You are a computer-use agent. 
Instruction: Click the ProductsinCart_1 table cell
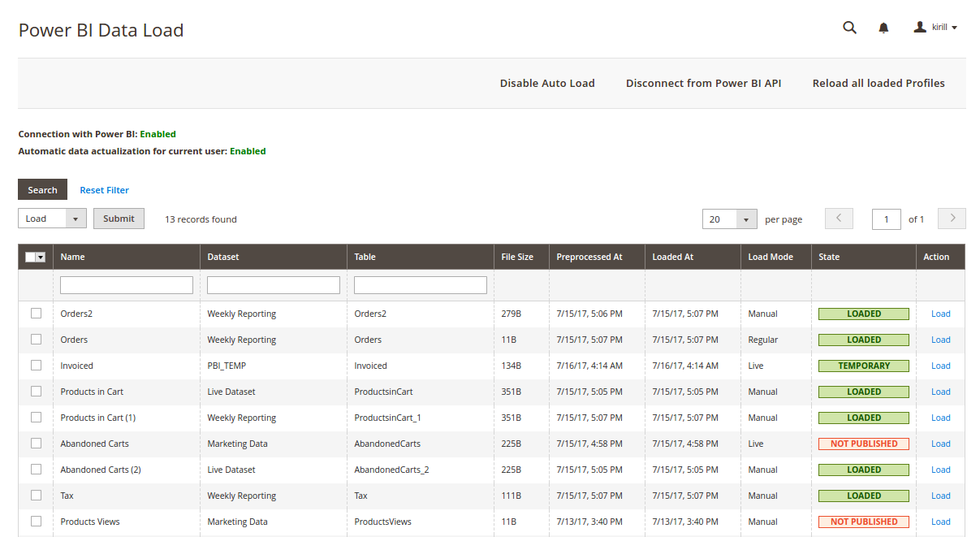coord(388,418)
